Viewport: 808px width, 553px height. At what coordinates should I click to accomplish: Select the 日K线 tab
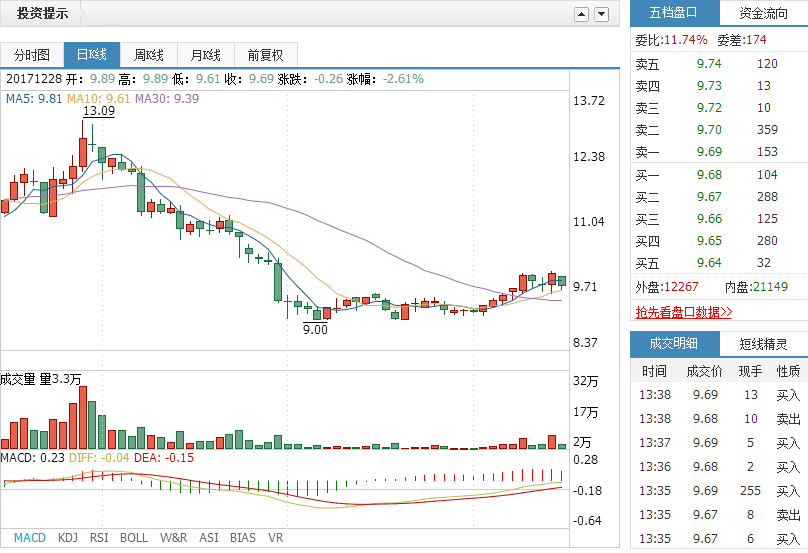point(91,55)
